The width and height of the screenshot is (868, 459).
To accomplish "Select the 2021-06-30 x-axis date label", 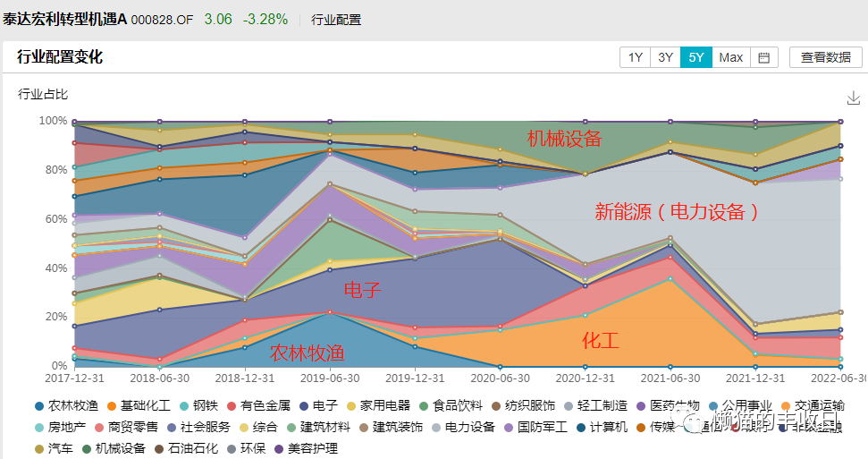I will 670,378.
